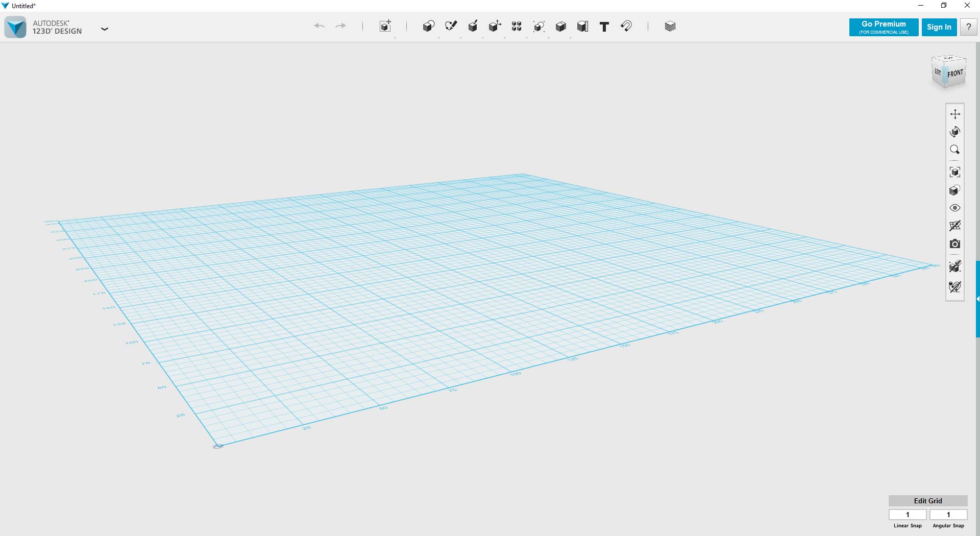This screenshot has height=536, width=980.
Task: Click the Go Premium button
Action: tap(884, 27)
